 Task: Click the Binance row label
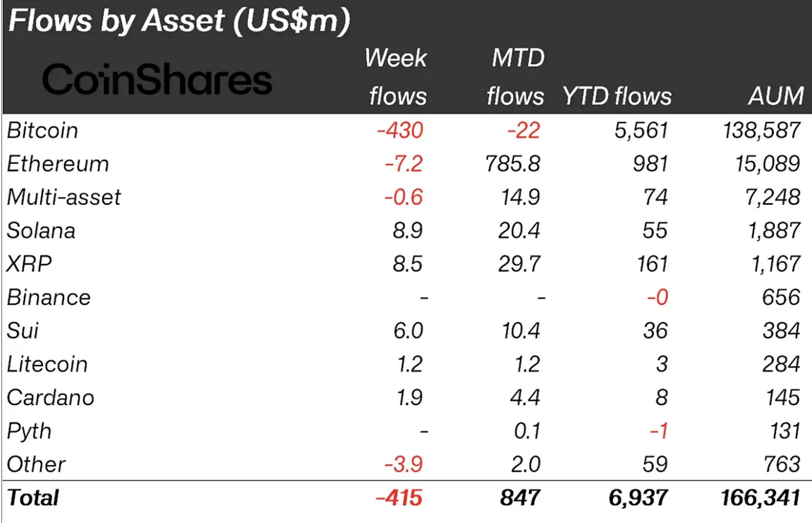[49, 297]
